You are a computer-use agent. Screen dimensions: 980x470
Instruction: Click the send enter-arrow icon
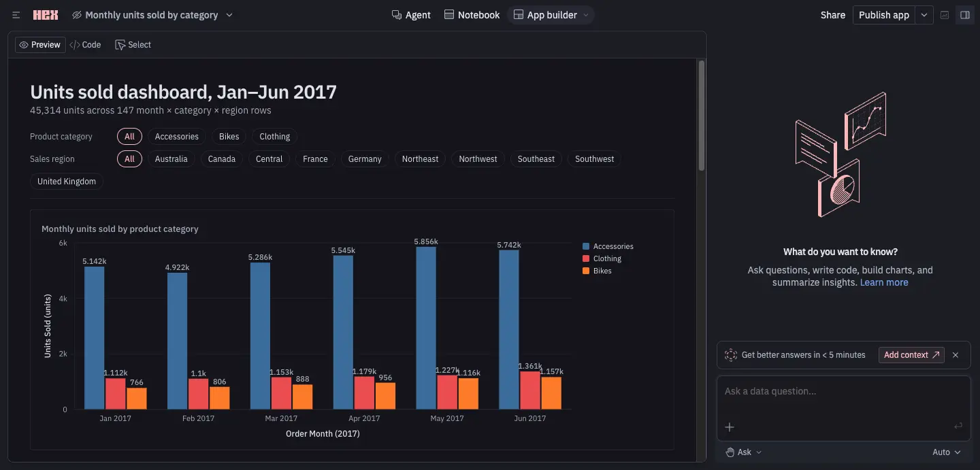click(x=958, y=426)
